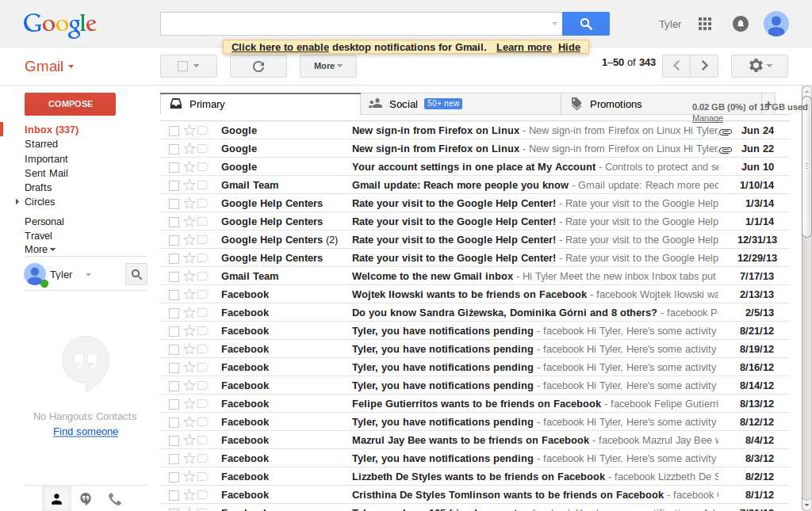Show the Hangouts contacts tab
Viewport: 812px width, 511px height.
(56, 499)
